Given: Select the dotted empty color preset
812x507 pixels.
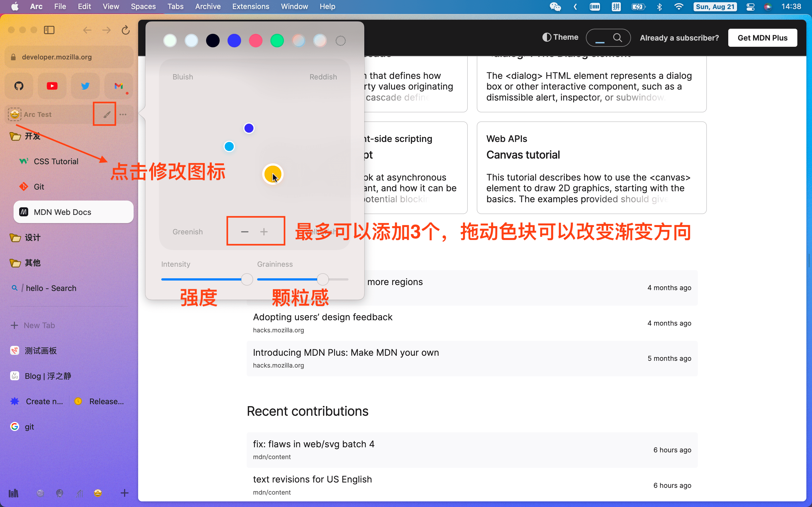Looking at the screenshot, I should click(x=341, y=41).
